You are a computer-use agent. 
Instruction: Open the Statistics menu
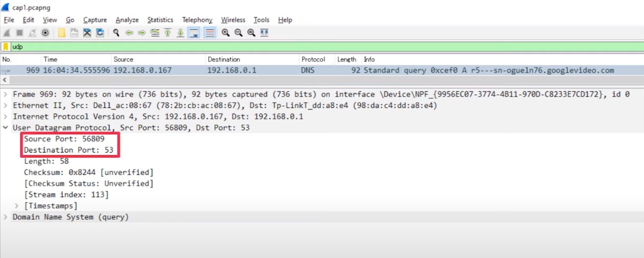[x=160, y=20]
